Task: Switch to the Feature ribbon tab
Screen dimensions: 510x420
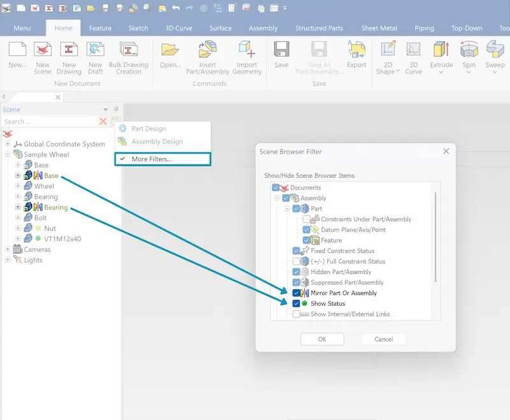Action: pyautogui.click(x=100, y=28)
